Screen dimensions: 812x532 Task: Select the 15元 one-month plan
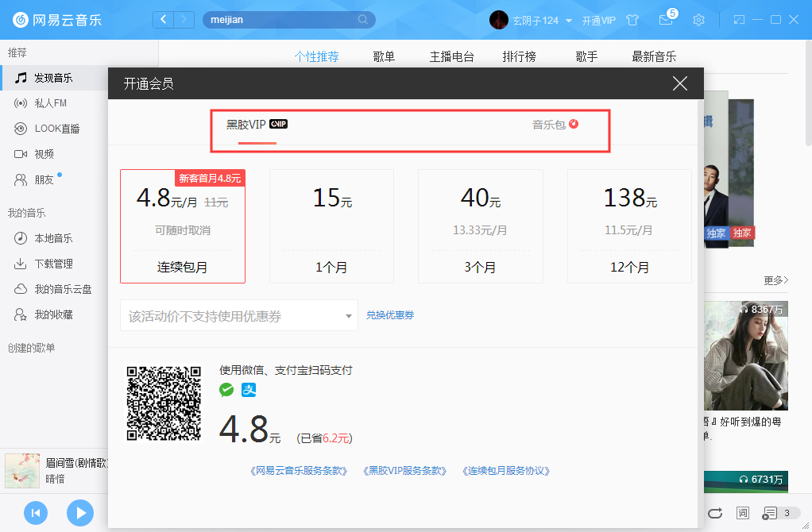click(331, 226)
